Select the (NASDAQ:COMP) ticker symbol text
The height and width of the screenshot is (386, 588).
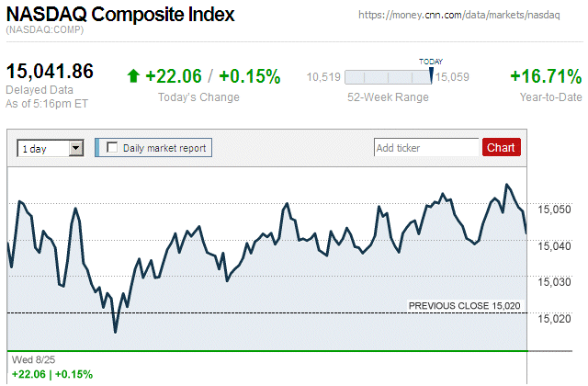[44, 30]
